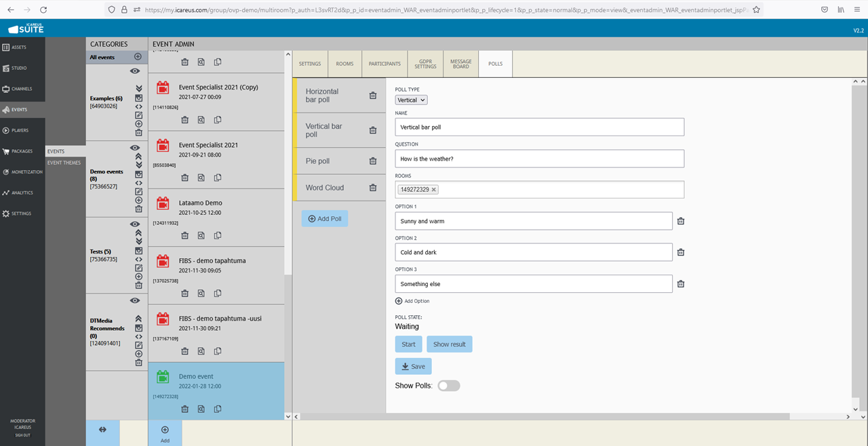Click the Question input field
The image size is (868, 446).
tap(539, 159)
